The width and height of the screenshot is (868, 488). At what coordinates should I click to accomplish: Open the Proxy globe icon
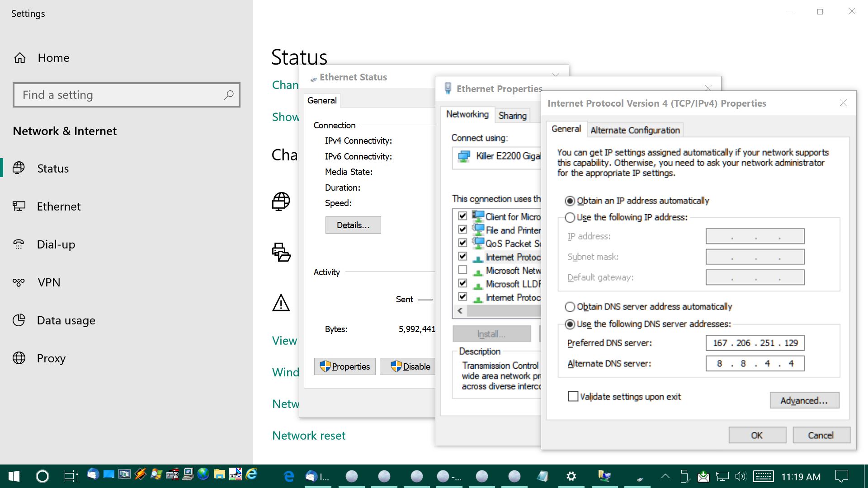click(19, 358)
